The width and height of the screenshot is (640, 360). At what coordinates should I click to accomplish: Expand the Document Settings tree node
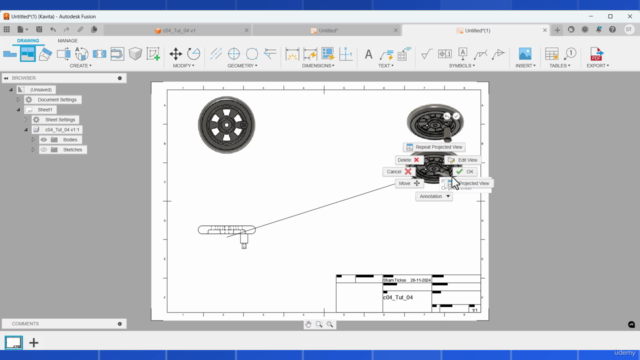pos(18,100)
